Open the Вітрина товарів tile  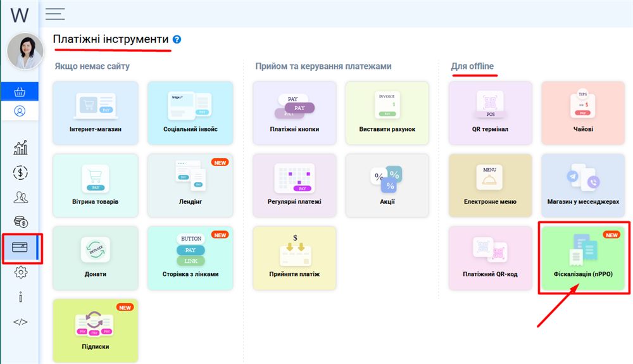[96, 185]
